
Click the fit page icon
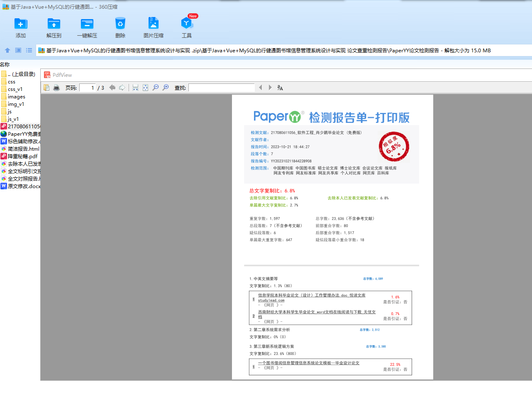point(145,88)
